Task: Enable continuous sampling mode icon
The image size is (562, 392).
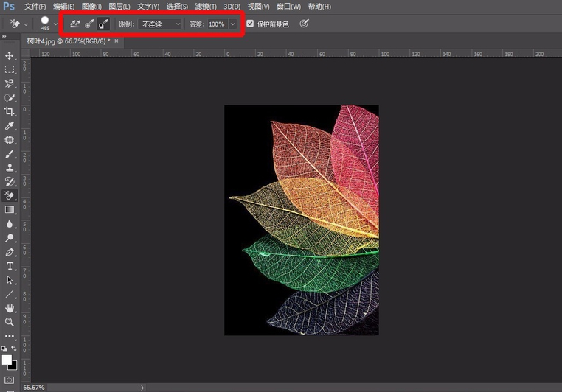Action: point(74,24)
